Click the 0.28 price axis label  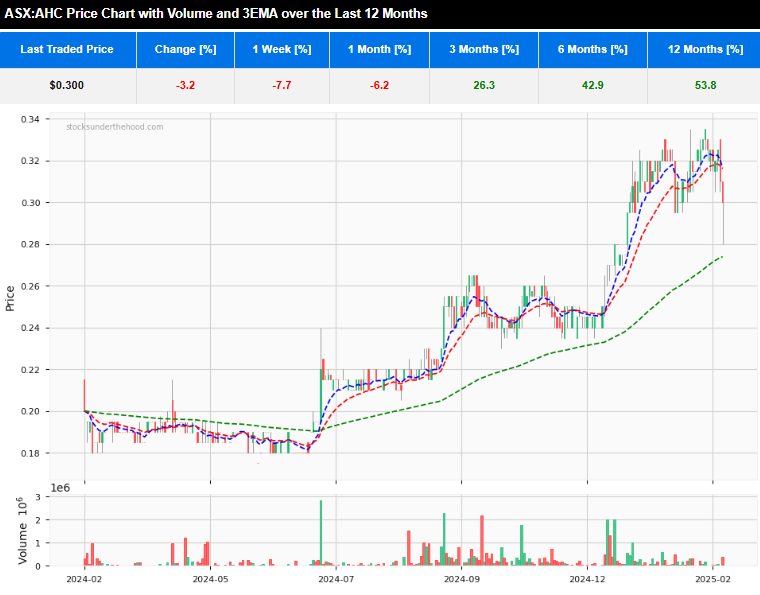pos(30,245)
